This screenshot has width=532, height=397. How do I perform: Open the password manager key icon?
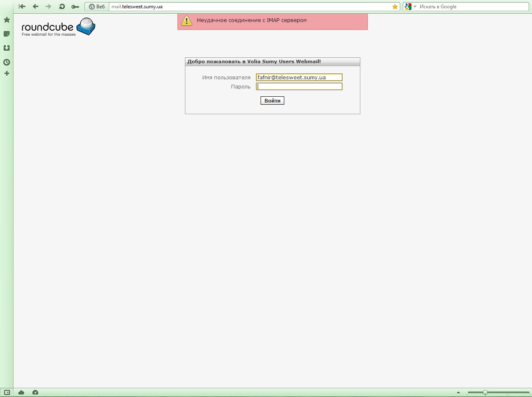75,7
